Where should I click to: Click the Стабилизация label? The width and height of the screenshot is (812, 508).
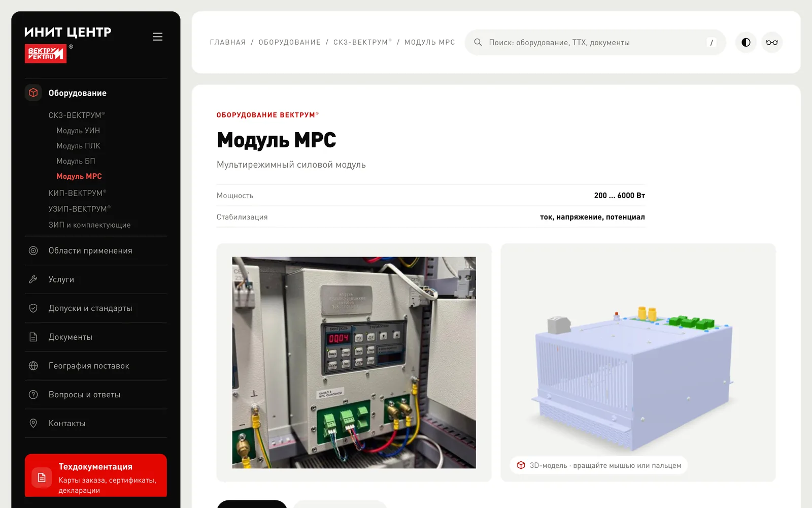pyautogui.click(x=242, y=217)
